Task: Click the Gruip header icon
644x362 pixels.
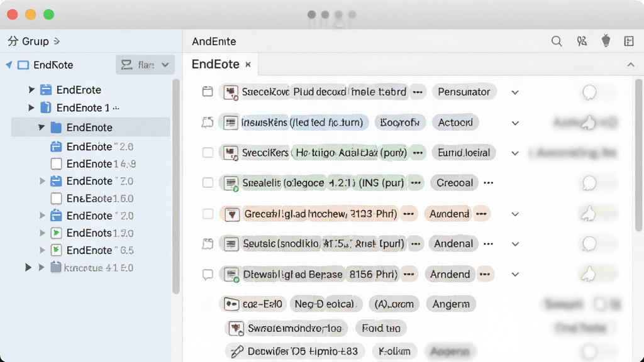Action: pyautogui.click(x=13, y=41)
